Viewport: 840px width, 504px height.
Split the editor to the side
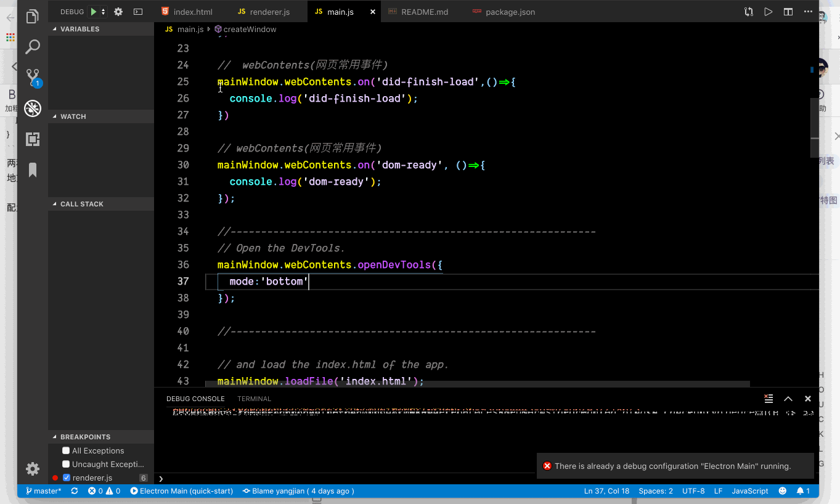coord(788,12)
